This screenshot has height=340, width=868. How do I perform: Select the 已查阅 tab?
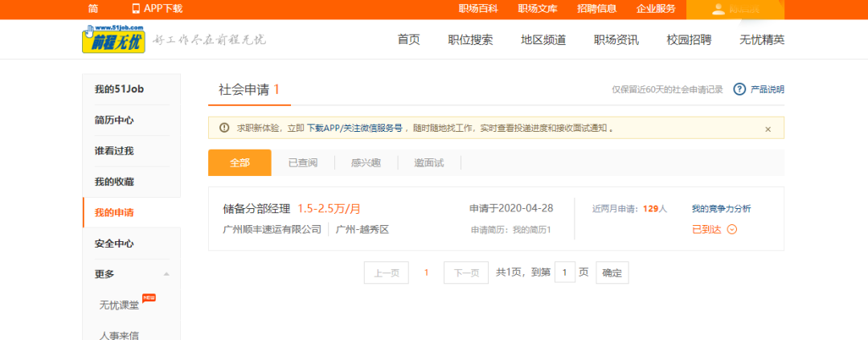[x=303, y=163]
